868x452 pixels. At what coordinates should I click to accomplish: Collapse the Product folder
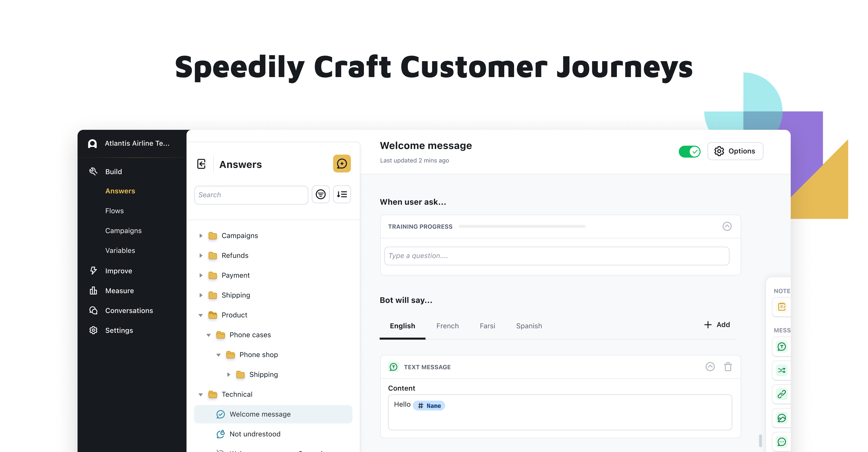point(201,315)
